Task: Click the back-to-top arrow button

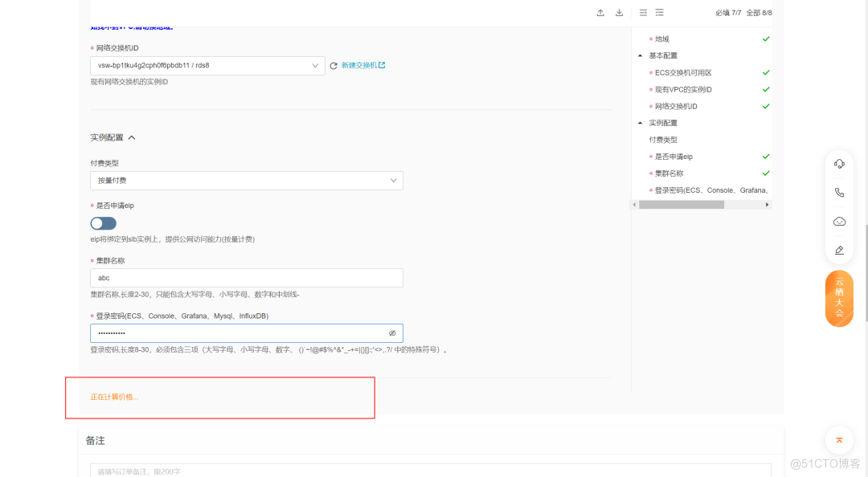Action: click(x=839, y=441)
